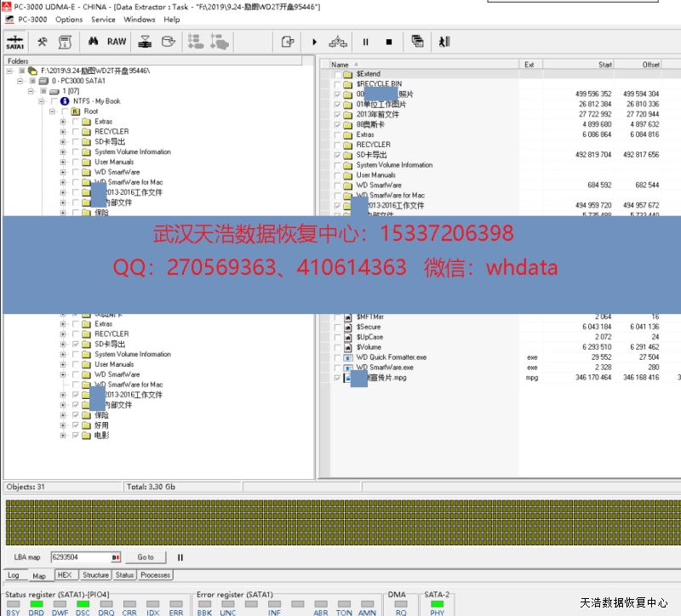
Task: Click the Go to button
Action: click(x=146, y=557)
